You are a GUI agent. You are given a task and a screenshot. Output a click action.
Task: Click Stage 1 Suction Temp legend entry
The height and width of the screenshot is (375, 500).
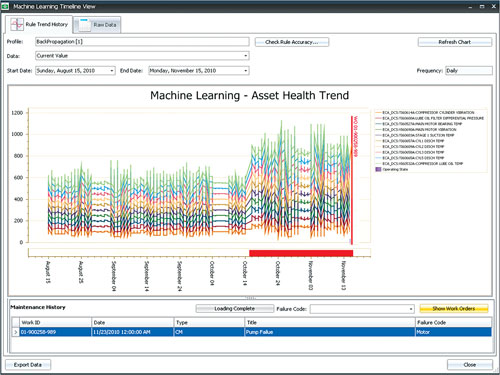[x=415, y=135]
